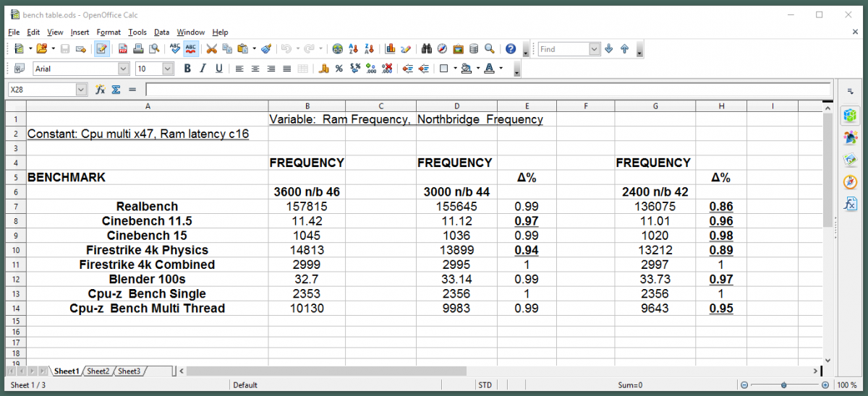Expand the New document arrow
This screenshot has width=868, height=396.
(30, 49)
